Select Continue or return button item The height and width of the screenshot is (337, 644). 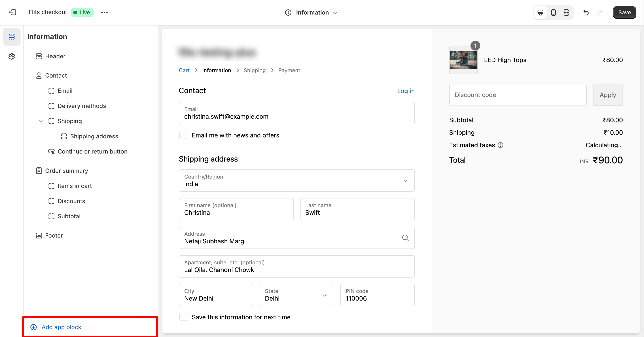[92, 151]
